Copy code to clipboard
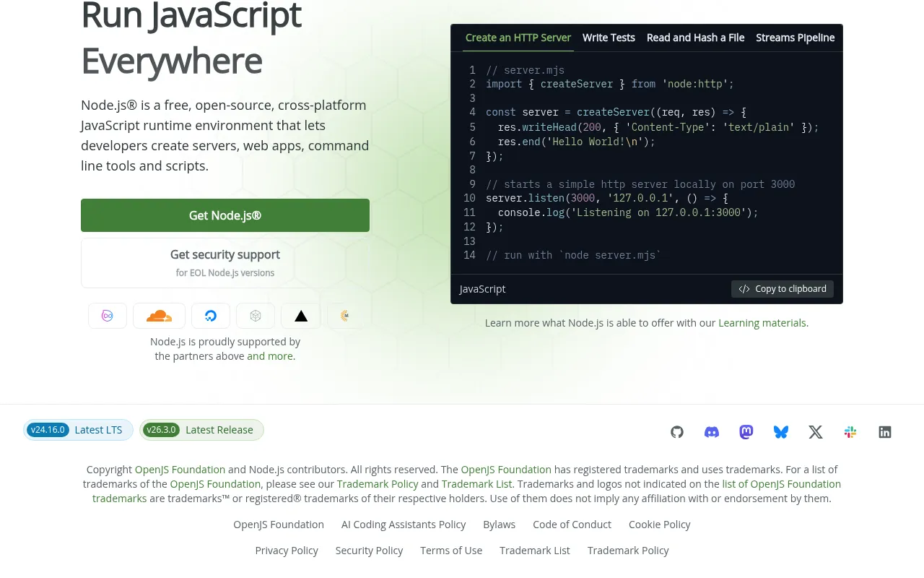Screen dimensions: 924x578 click(783, 289)
